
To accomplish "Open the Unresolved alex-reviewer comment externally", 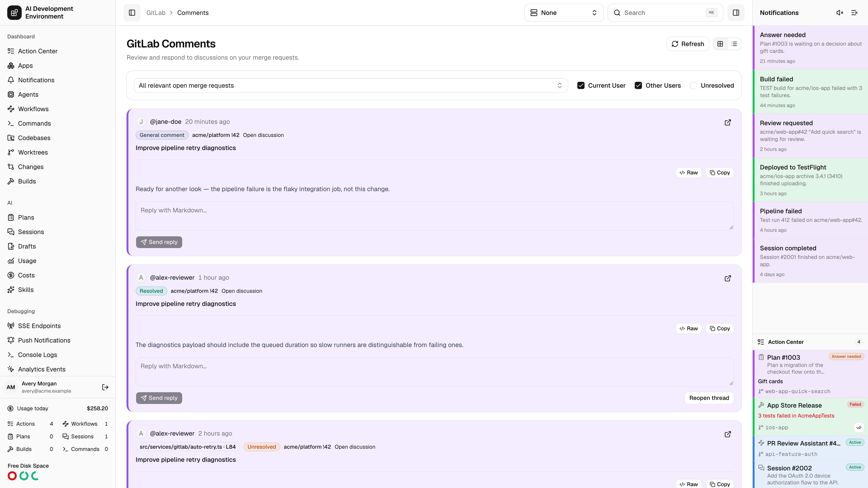I will [727, 434].
